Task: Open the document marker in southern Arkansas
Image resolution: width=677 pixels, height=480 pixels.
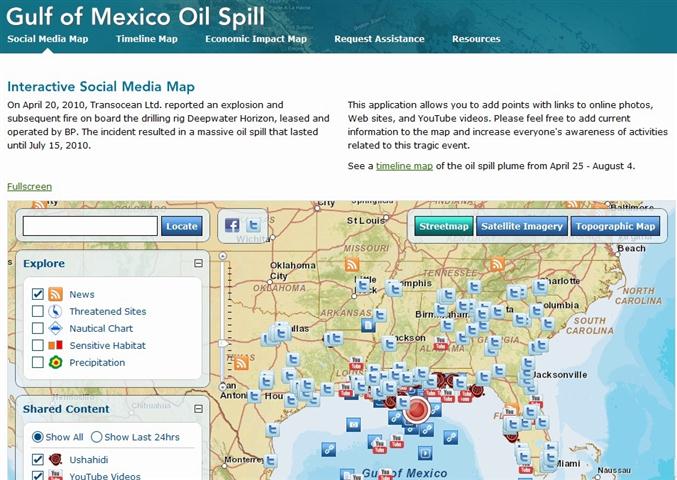Action: click(368, 325)
